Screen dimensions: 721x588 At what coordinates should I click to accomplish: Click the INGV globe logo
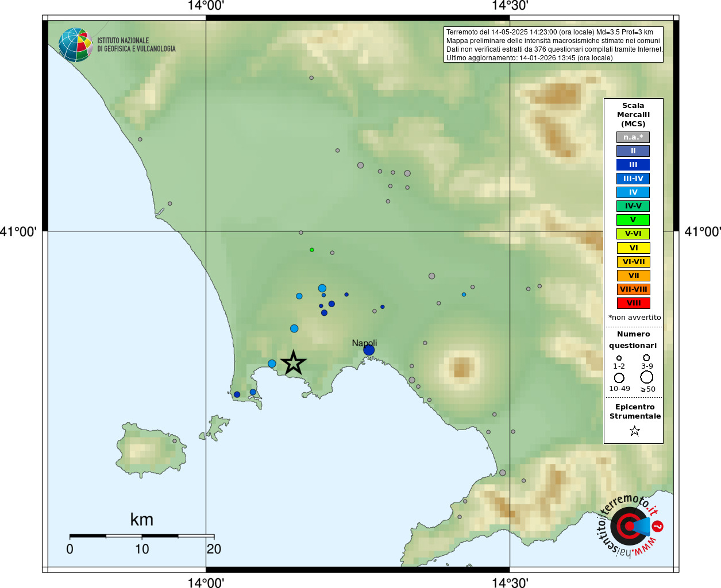75,45
